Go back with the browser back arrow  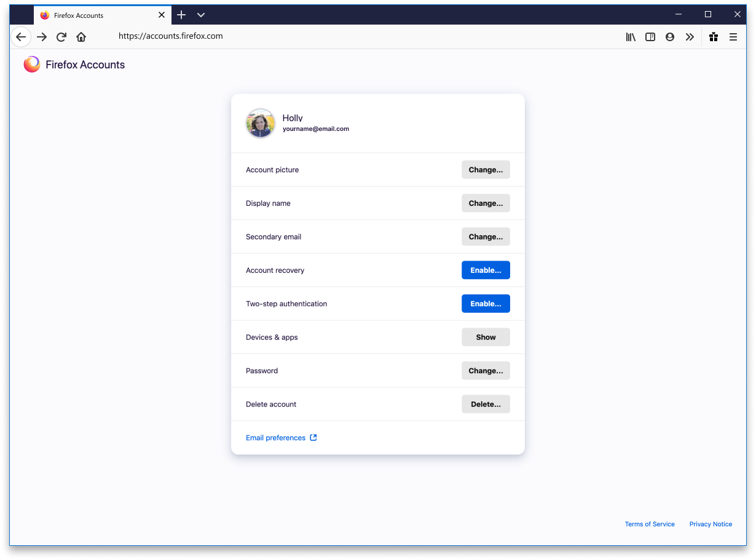(x=21, y=37)
